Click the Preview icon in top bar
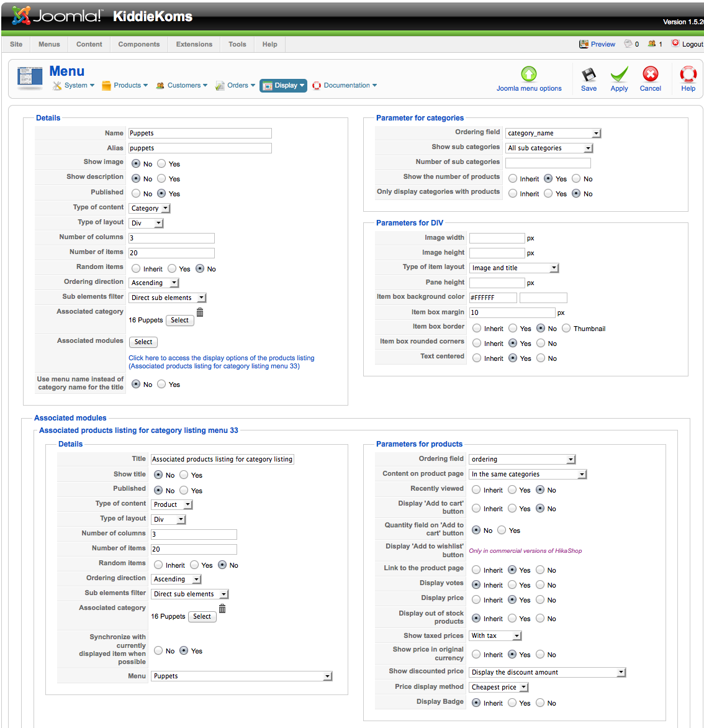 tap(584, 44)
